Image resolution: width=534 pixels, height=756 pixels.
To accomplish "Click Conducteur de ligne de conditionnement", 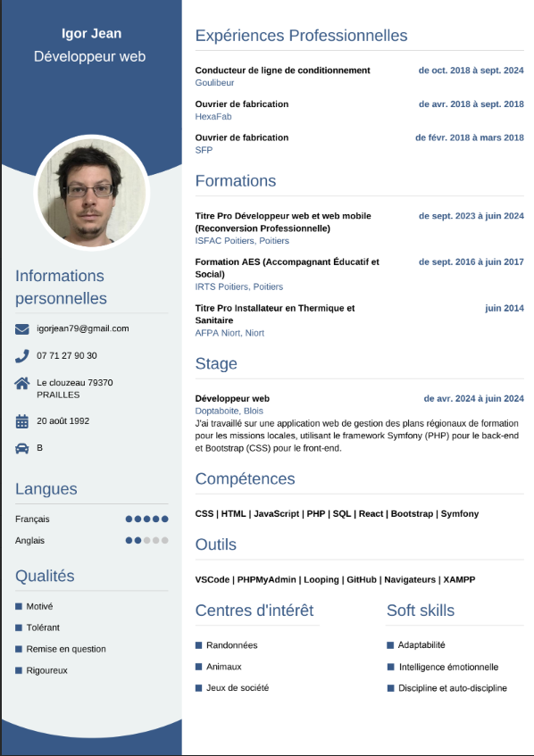I will (x=283, y=71).
